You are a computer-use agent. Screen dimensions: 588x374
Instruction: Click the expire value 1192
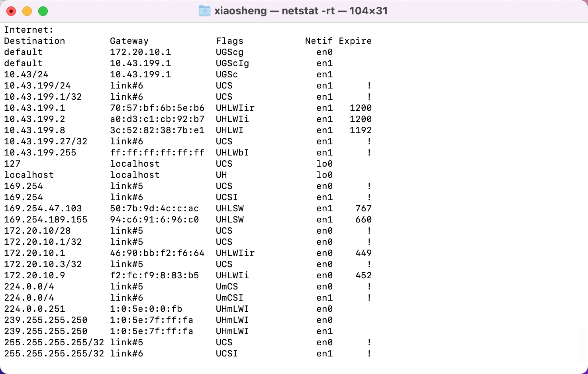click(x=361, y=130)
